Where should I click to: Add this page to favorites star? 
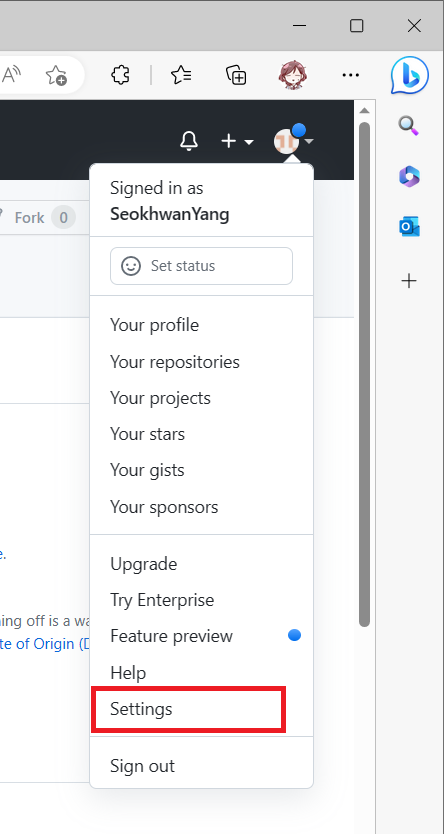(x=56, y=75)
